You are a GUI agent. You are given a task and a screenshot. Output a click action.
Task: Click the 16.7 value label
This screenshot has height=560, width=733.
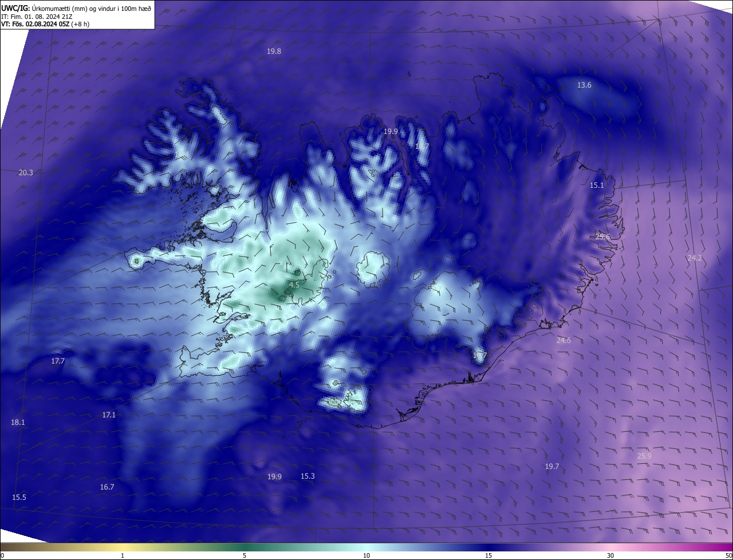[107, 487]
